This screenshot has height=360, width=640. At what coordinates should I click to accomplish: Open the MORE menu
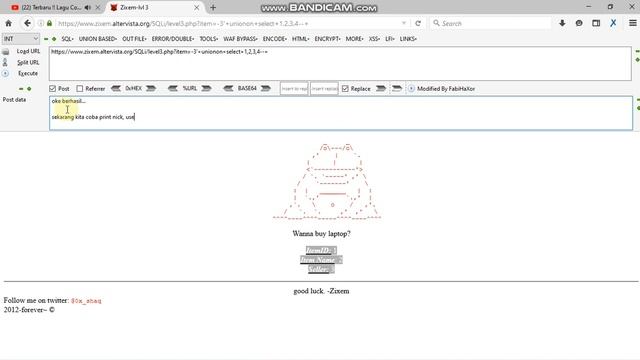[354, 39]
